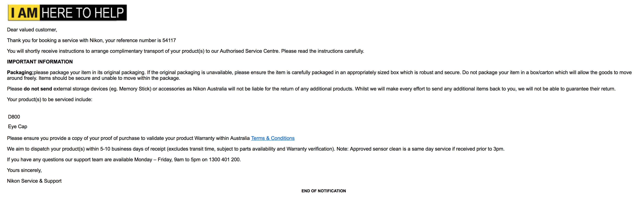
Task: Click the "Yours sincerely" closing line
Action: click(24, 170)
